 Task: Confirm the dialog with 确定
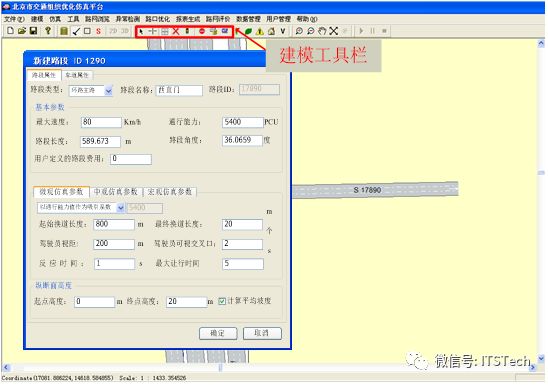218,333
